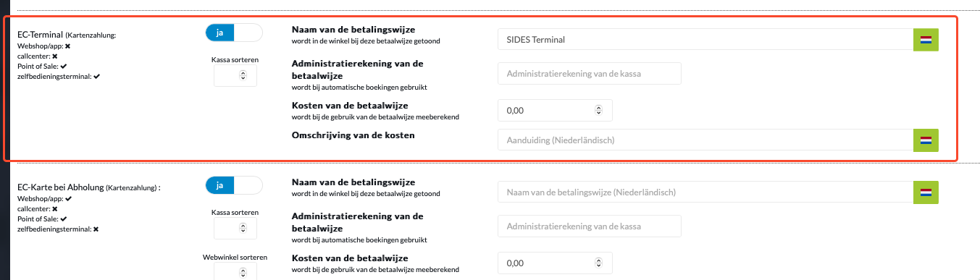The height and width of the screenshot is (280, 980).
Task: Click Dutch flag button beside SIDES Terminal field
Action: (926, 39)
